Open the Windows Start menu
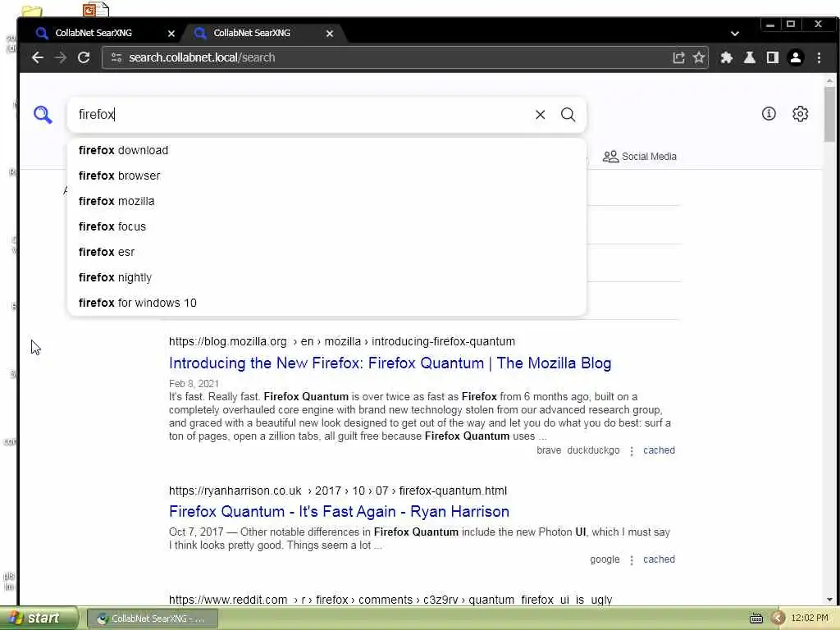 38,619
